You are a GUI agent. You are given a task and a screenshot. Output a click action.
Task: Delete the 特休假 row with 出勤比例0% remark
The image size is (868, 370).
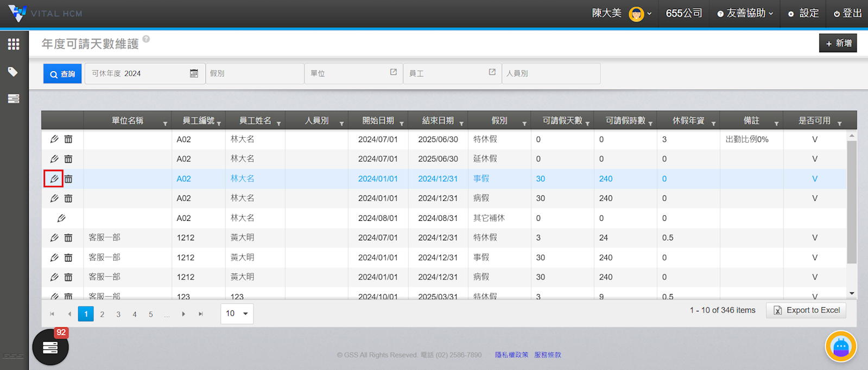click(x=68, y=139)
